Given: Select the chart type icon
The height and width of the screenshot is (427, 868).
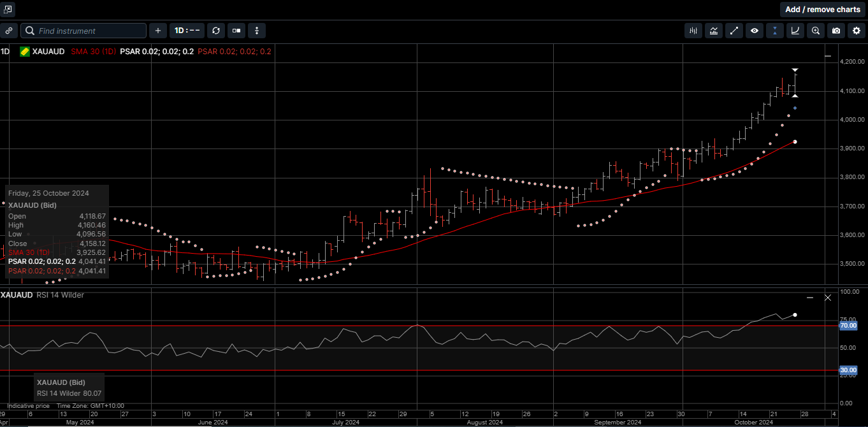Looking at the screenshot, I should tap(714, 30).
